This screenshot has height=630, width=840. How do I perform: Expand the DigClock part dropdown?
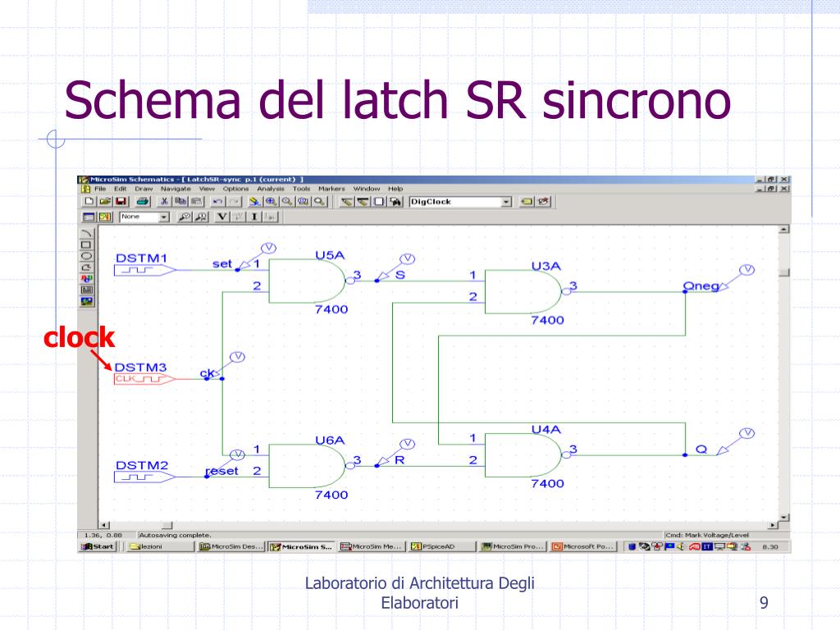506,202
